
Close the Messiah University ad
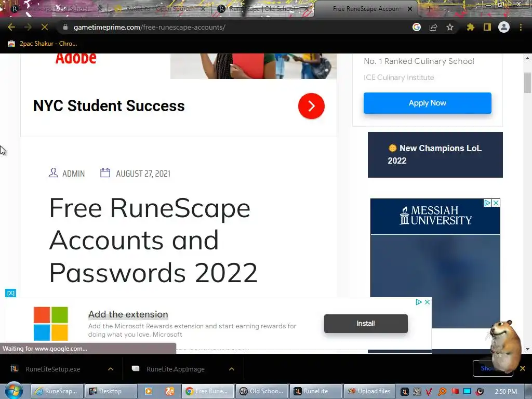click(496, 203)
